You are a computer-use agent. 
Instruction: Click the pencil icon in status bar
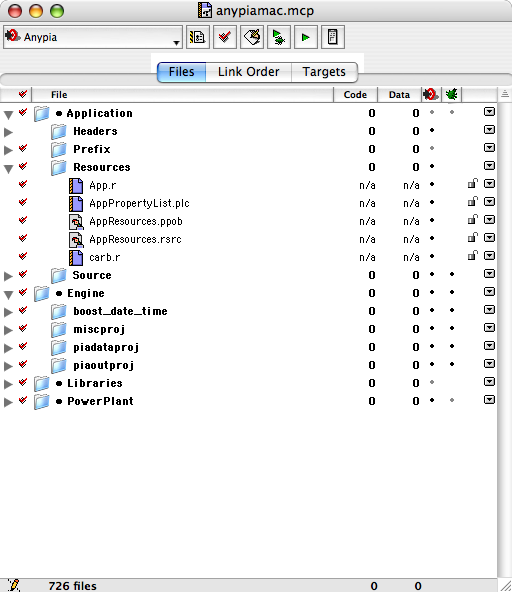14,585
